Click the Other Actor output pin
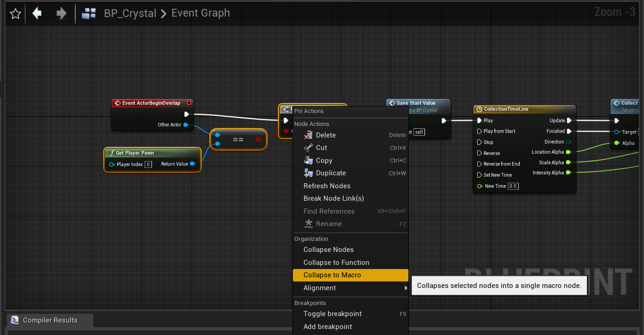Screen dimensions: 644x335 [x=186, y=125]
